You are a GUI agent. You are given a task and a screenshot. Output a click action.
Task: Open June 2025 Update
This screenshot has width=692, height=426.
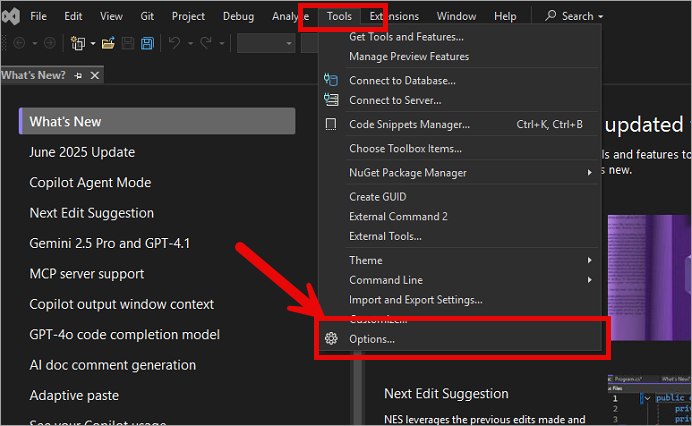pyautogui.click(x=82, y=152)
